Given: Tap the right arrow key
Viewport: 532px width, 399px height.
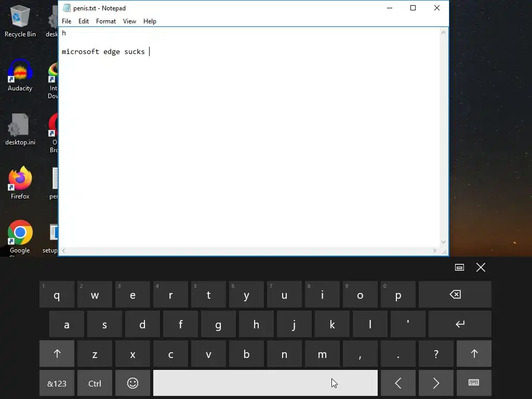Looking at the screenshot, I should tap(436, 383).
